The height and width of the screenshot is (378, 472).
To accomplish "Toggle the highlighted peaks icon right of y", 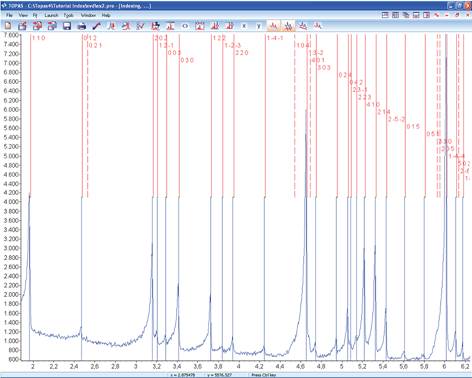I will tap(274, 26).
